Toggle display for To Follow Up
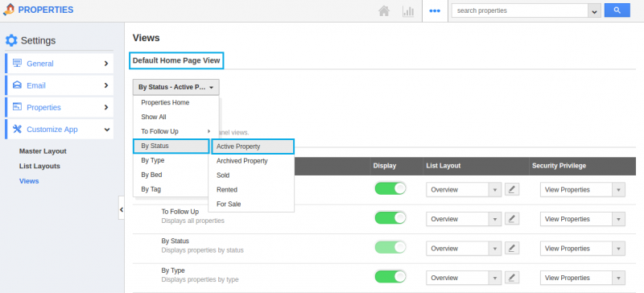Screen dimensions: 644x293 click(x=390, y=218)
